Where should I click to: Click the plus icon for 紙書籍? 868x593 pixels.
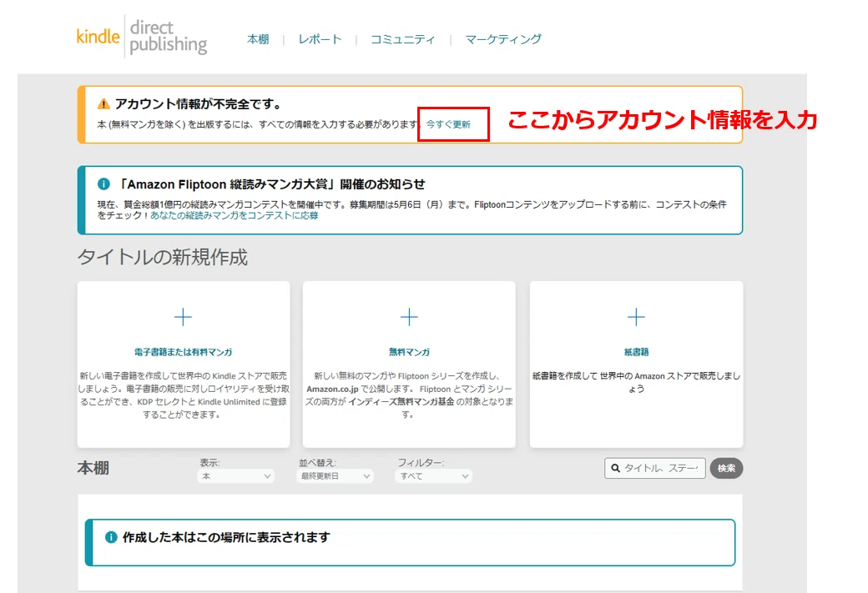[x=636, y=317]
